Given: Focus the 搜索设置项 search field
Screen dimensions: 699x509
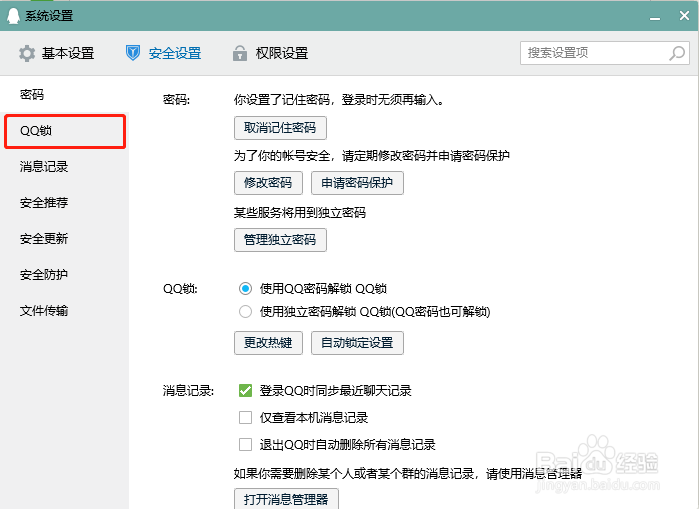Looking at the screenshot, I should (604, 53).
